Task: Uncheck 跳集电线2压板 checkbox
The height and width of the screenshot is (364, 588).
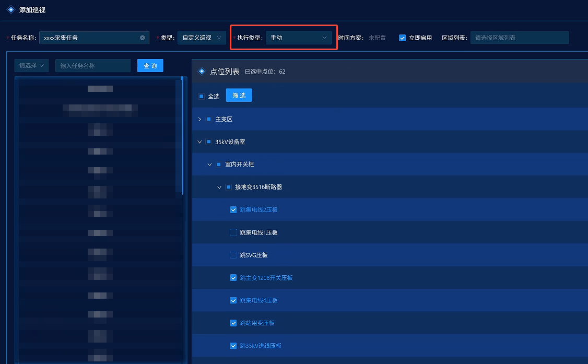Action: coord(233,209)
